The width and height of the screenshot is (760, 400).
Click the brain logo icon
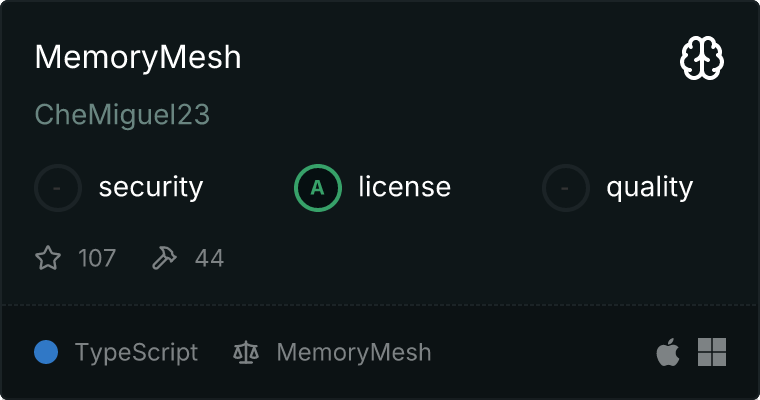pos(702,59)
